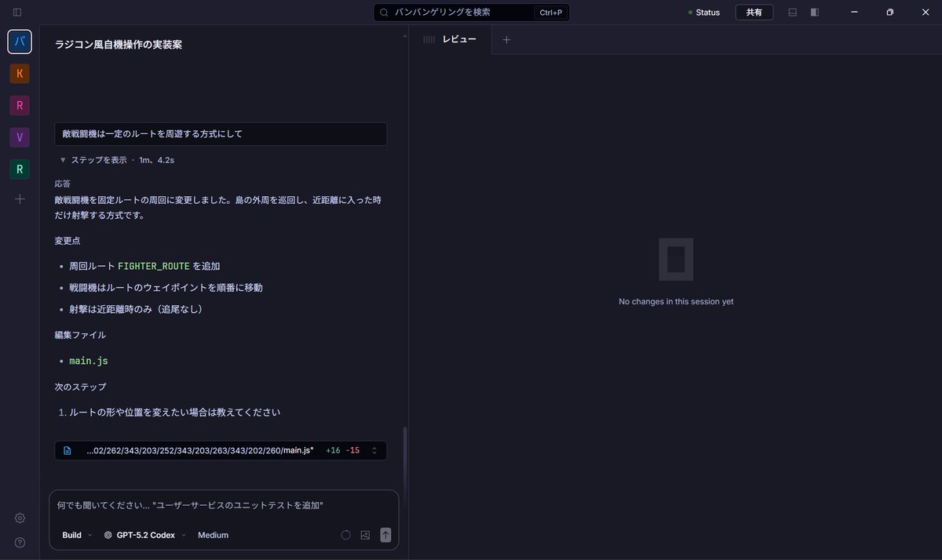The height and width of the screenshot is (560, 942).
Task: Select the green R session icon
Action: pyautogui.click(x=19, y=168)
